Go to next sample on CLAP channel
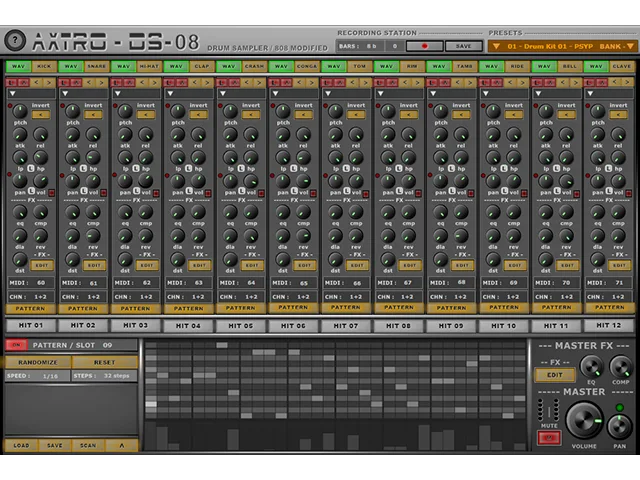Screen dimensions: 640x480 point(207,83)
